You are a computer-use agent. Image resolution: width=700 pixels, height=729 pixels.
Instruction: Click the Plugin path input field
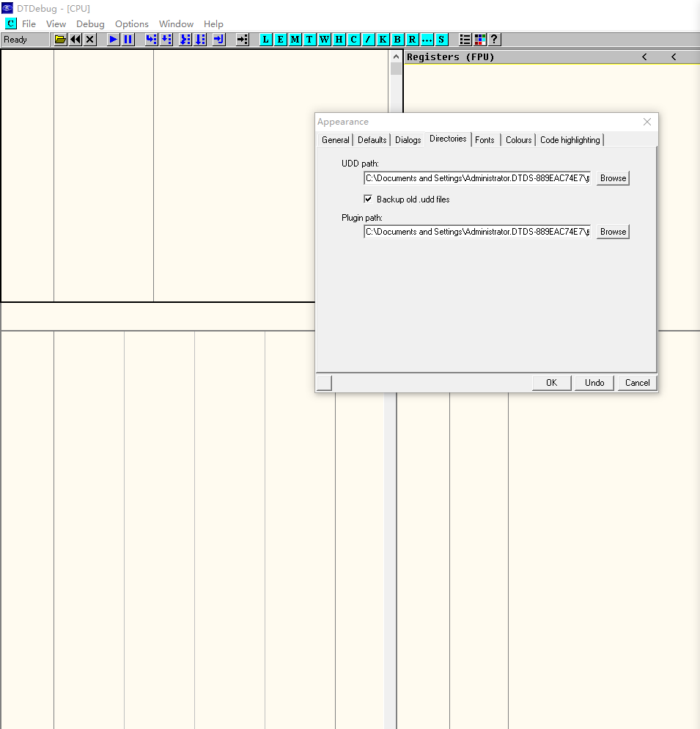click(x=477, y=232)
